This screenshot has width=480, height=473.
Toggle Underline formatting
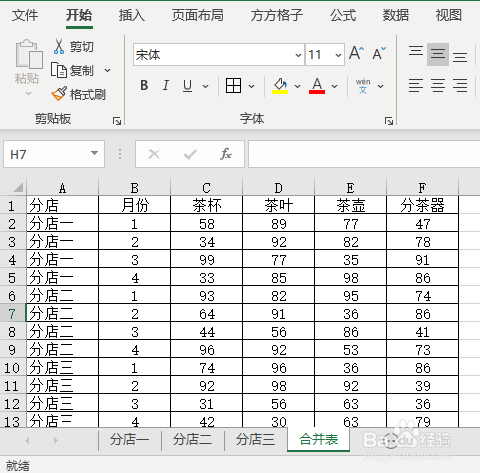[x=187, y=86]
